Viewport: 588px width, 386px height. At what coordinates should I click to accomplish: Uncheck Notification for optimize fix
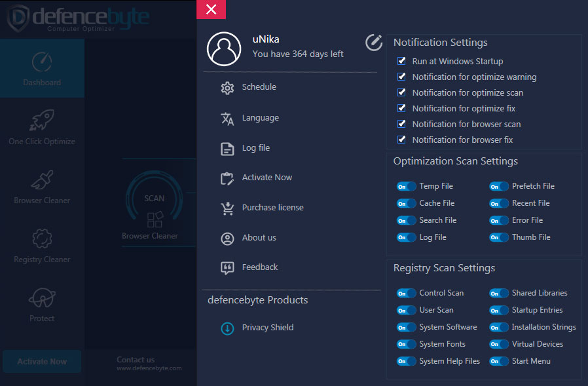[401, 108]
